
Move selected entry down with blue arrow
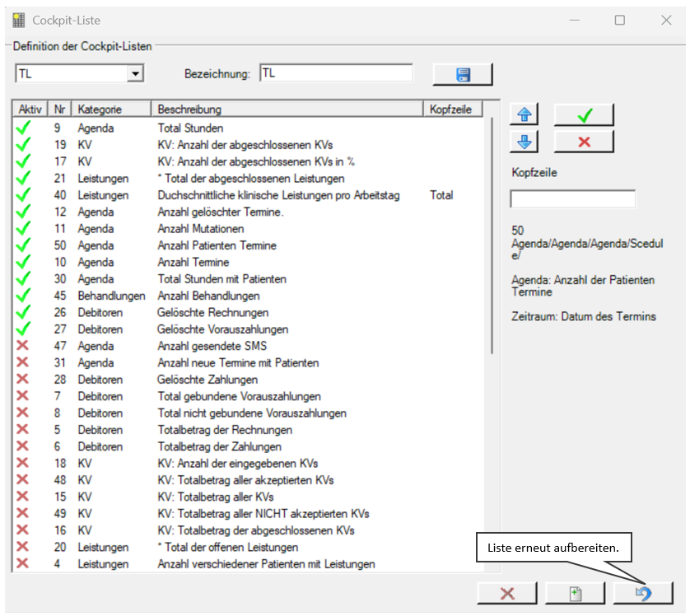tap(524, 142)
